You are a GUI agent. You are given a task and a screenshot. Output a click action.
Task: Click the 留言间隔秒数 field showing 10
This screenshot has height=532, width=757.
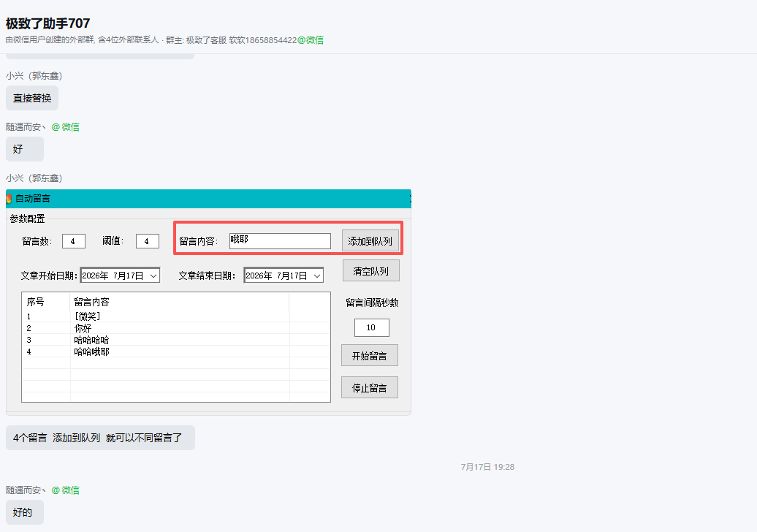coord(371,328)
